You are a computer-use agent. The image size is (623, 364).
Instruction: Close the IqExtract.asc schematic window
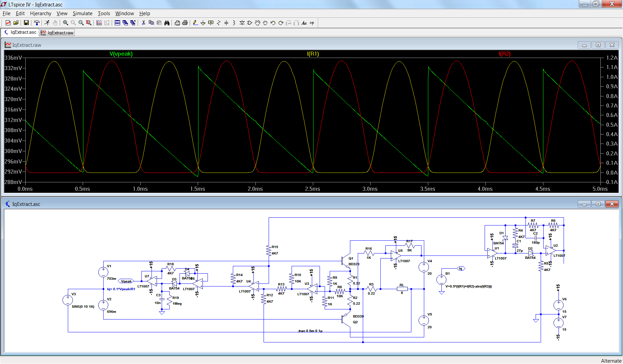click(x=612, y=204)
